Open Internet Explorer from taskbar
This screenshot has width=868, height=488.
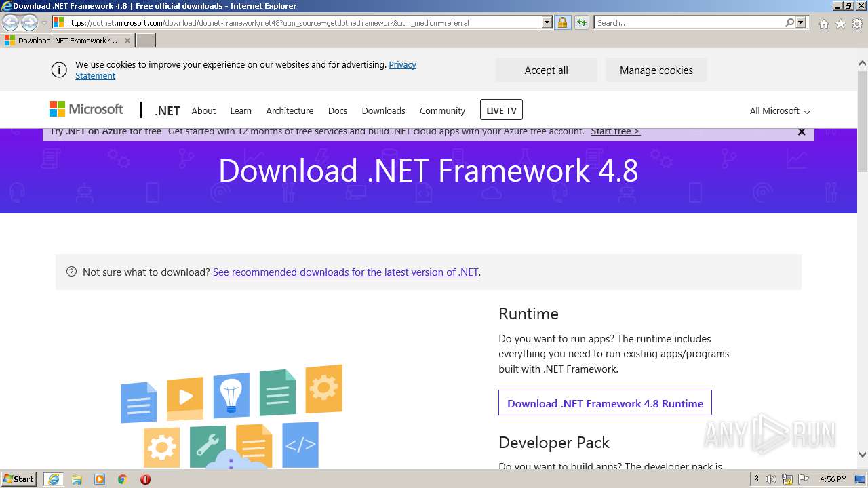coord(54,479)
